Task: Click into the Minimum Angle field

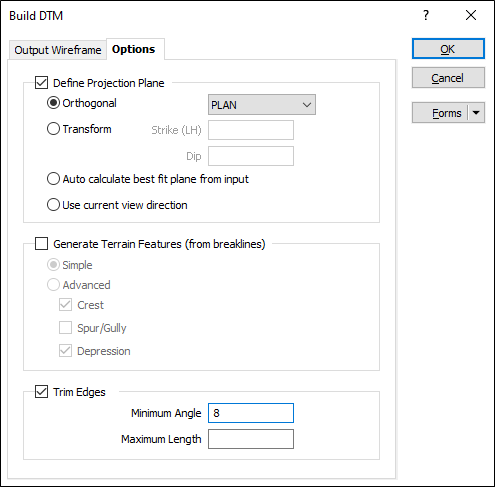Action: 251,413
